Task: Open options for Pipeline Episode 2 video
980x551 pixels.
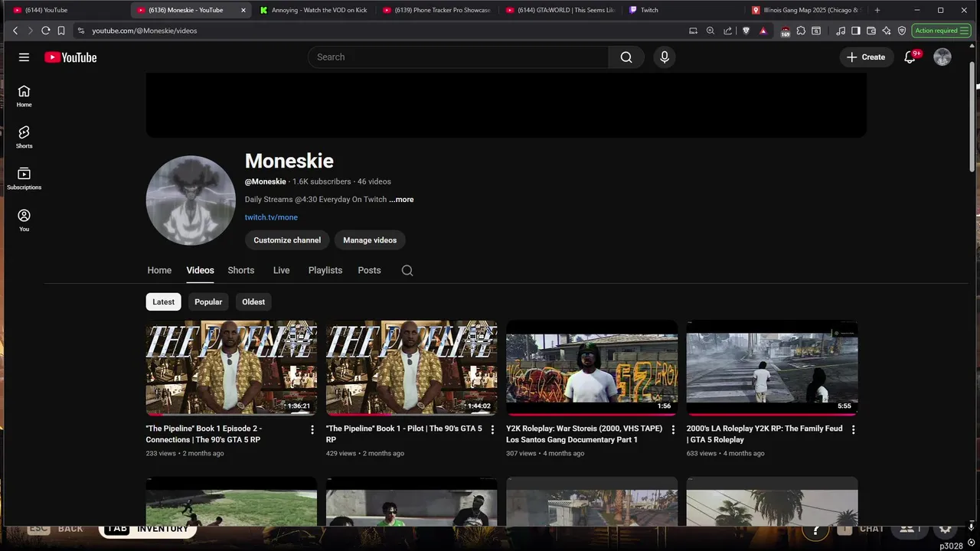Action: click(x=312, y=430)
